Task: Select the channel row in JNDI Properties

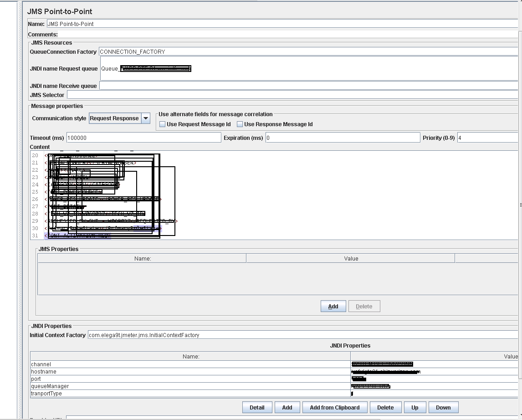Action: pos(137,364)
